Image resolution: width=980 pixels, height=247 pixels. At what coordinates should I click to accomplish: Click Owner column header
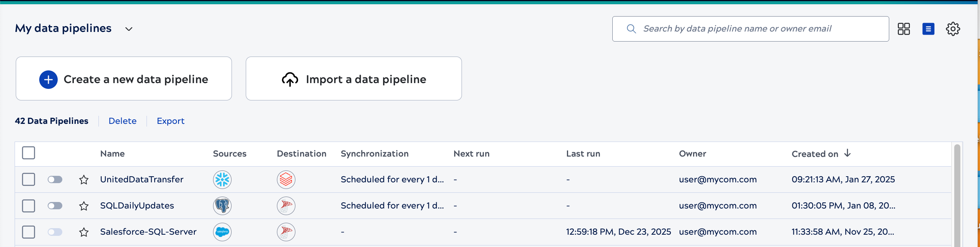click(x=692, y=154)
